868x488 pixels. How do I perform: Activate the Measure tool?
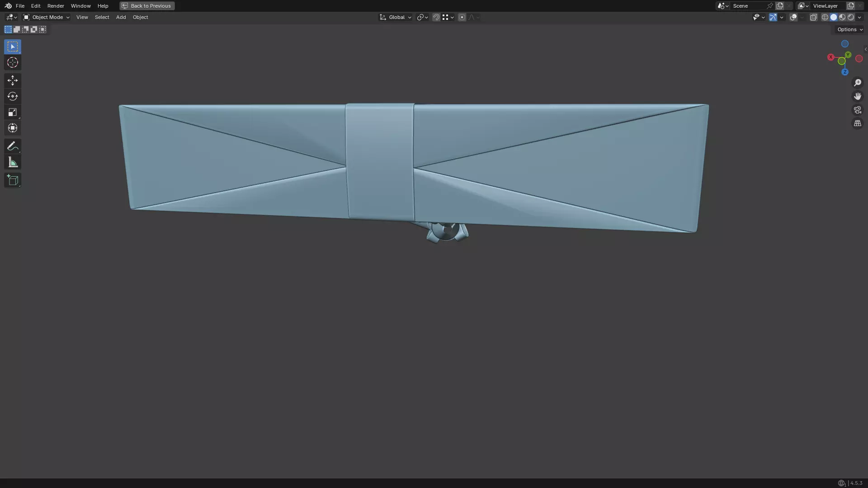[13, 162]
